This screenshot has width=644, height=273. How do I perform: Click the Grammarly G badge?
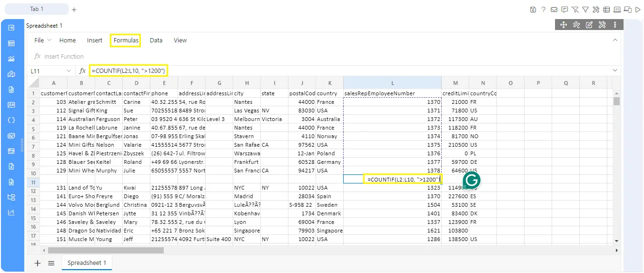[472, 180]
